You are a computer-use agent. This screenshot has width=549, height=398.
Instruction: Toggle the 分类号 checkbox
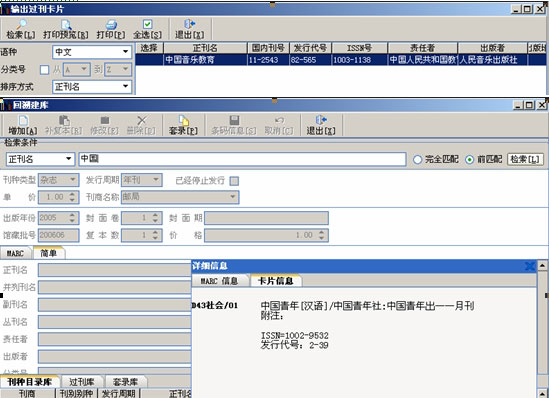[x=44, y=70]
